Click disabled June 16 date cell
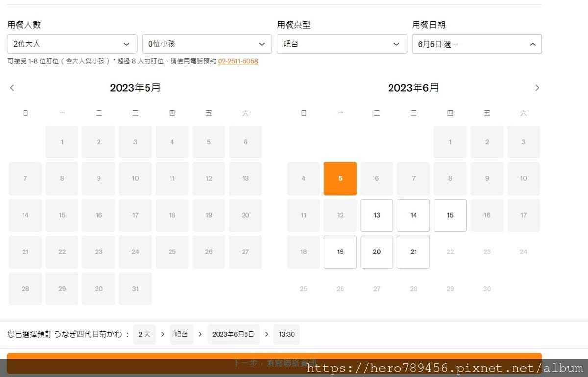 click(x=487, y=215)
